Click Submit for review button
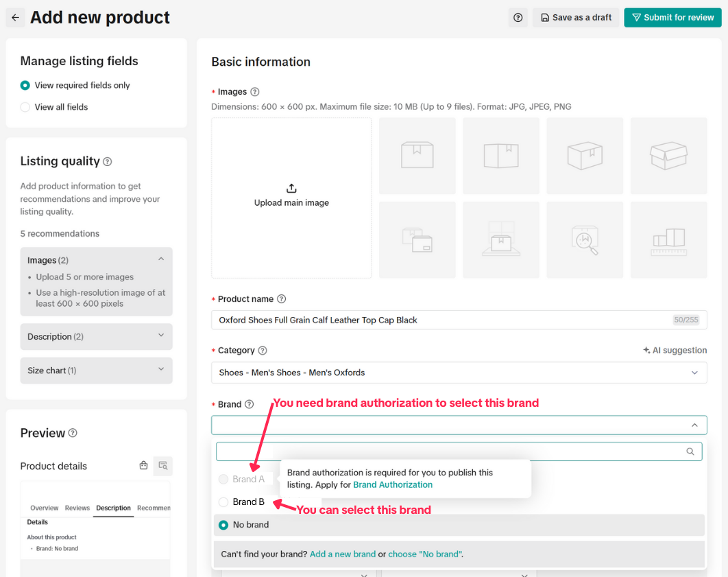The width and height of the screenshot is (728, 577). [672, 18]
